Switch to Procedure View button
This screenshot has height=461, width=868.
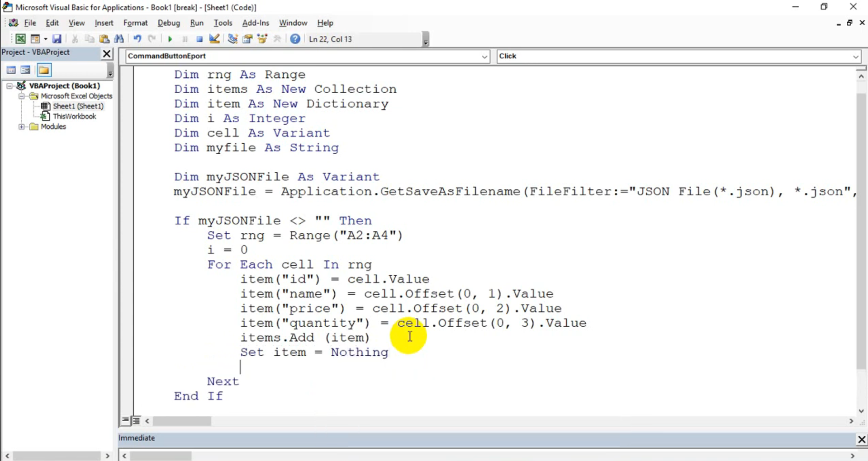coord(125,421)
